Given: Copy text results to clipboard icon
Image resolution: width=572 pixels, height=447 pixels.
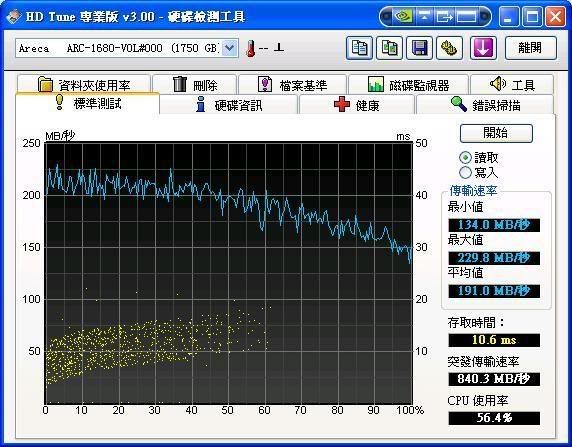Looking at the screenshot, I should coord(359,48).
